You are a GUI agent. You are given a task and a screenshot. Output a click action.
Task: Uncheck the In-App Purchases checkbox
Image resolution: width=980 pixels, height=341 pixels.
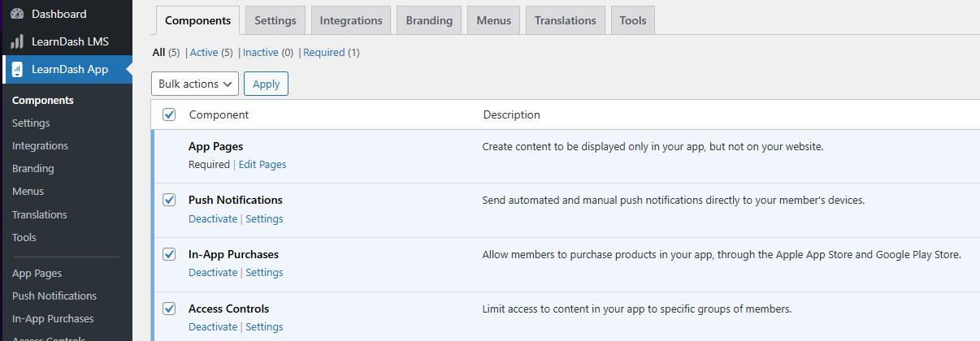click(x=169, y=254)
